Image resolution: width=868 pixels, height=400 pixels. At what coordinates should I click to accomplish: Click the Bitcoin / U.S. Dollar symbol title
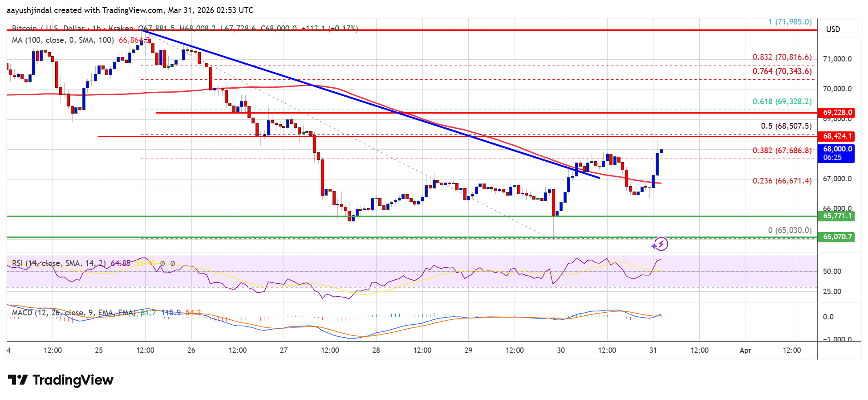[48, 29]
